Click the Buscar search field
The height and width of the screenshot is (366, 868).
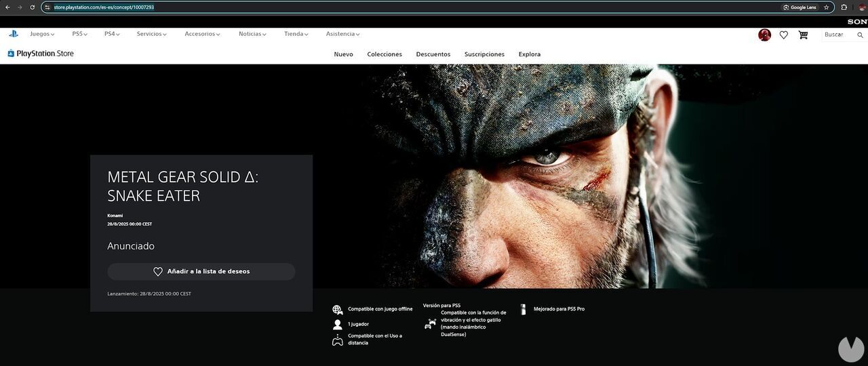click(x=838, y=35)
